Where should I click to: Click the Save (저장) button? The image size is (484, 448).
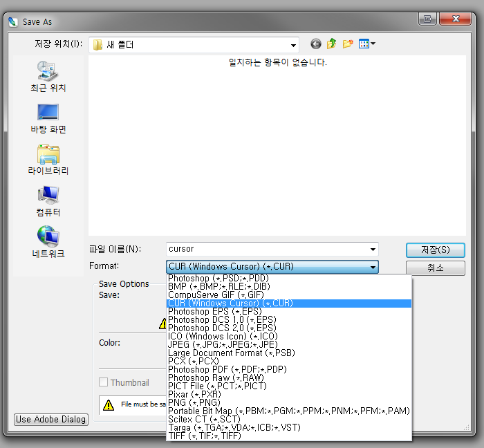pos(435,250)
